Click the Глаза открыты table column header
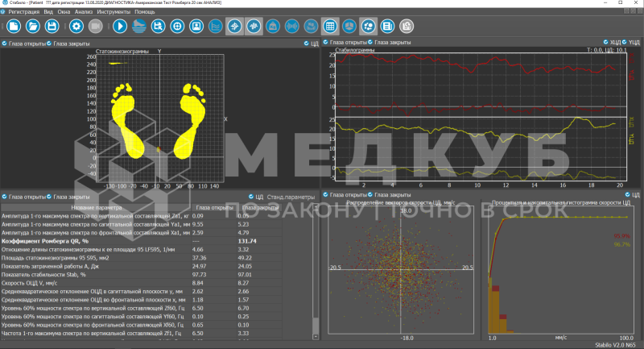This screenshot has height=349, width=644. pos(214,208)
